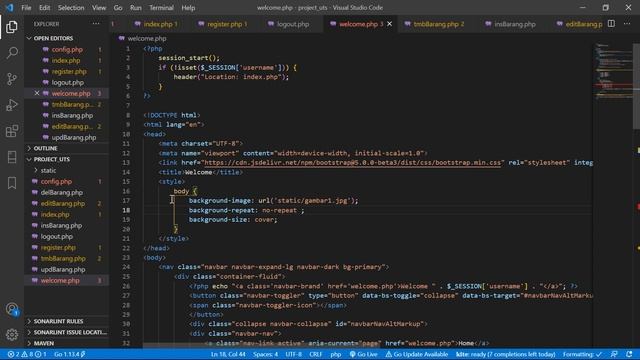This screenshot has width=640, height=360.
Task: Open the Source Control view
Action: 12,79
